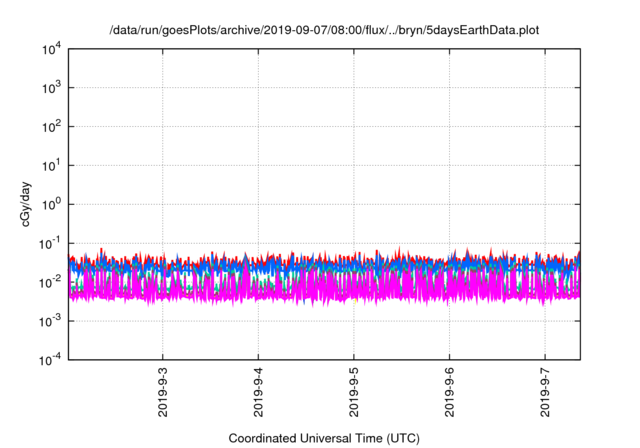The height and width of the screenshot is (448, 640).
Task: Click the 2019-9-4 date tick label
Action: [x=258, y=392]
